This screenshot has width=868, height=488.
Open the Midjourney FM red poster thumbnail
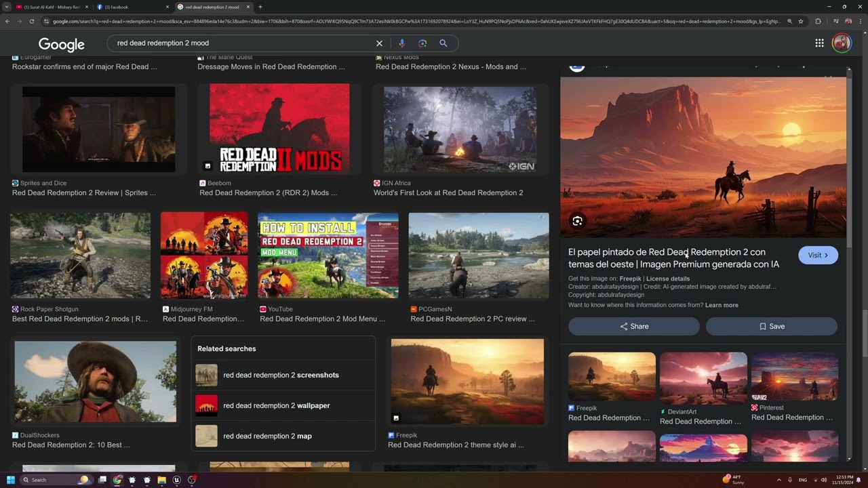[204, 256]
